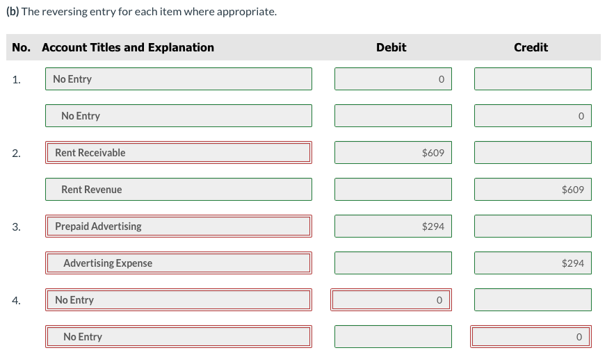Click the credit field containing $609
This screenshot has height=364, width=614.
tap(533, 189)
